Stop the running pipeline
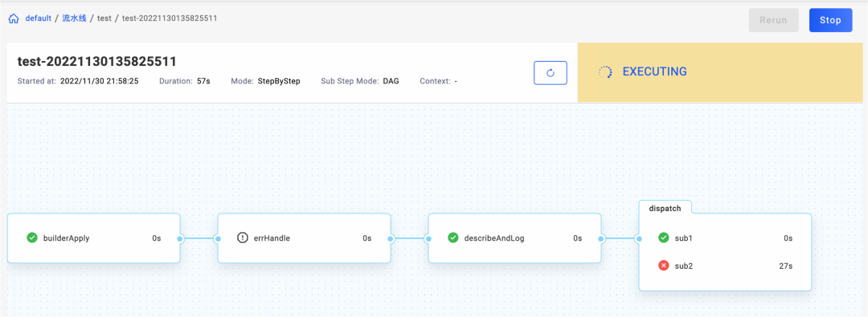The width and height of the screenshot is (868, 317). tap(830, 20)
